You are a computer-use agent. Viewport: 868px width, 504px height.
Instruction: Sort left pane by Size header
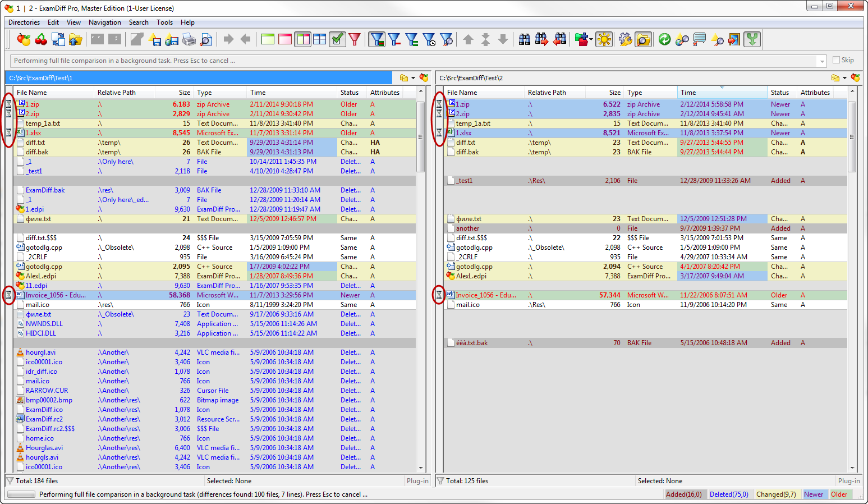click(175, 93)
